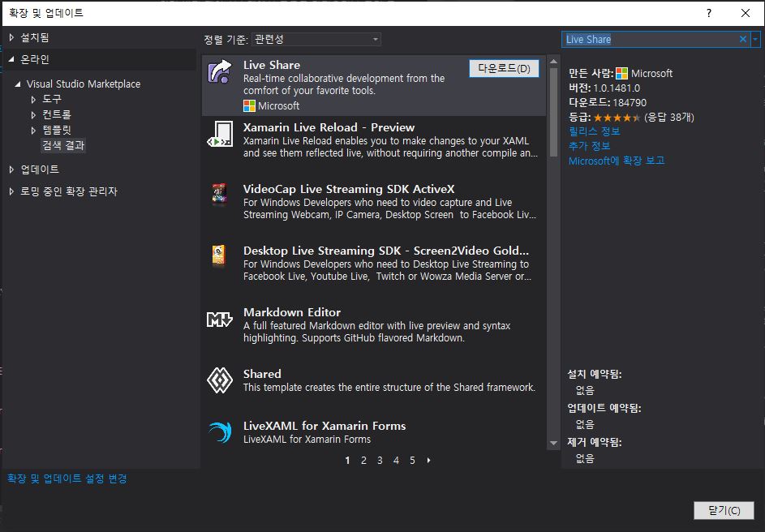Click the download count 184790
Screen dimensions: 765x532
coord(630,103)
